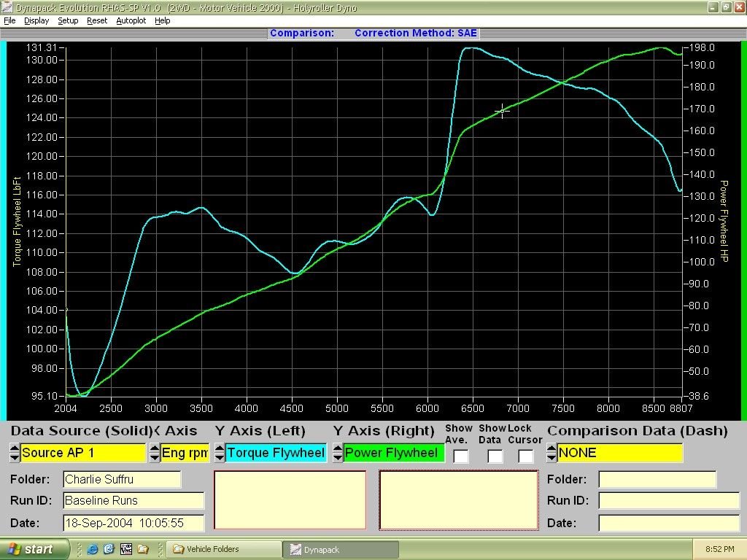Image resolution: width=747 pixels, height=560 pixels.
Task: Enable the Show Ave. checkbox
Action: pos(460,456)
